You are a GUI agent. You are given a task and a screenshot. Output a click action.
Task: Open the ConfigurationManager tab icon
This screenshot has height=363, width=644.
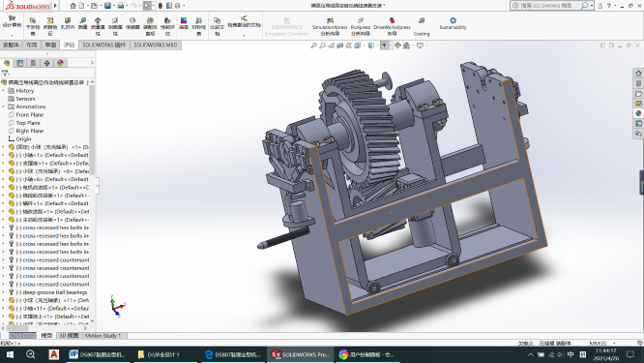pyautogui.click(x=33, y=63)
